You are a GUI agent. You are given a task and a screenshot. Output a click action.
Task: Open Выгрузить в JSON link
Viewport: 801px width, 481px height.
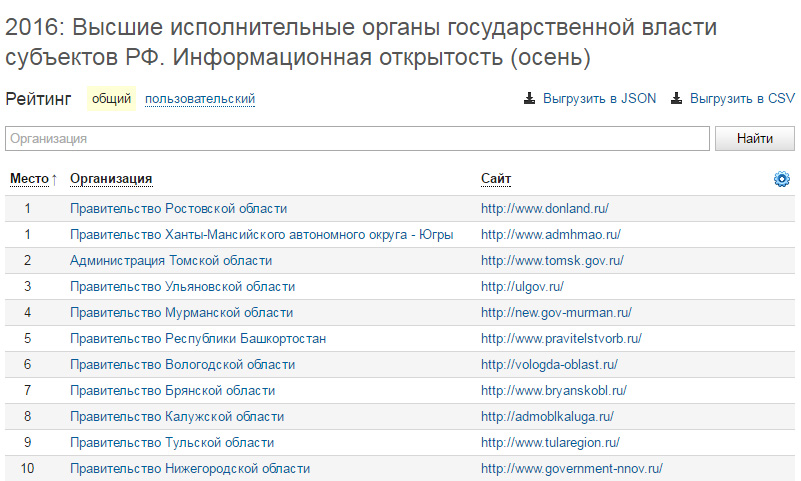[x=599, y=99]
